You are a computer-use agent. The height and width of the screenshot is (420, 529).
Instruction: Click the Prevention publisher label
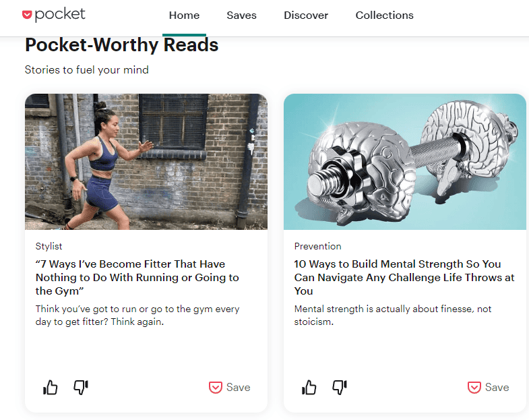(318, 246)
